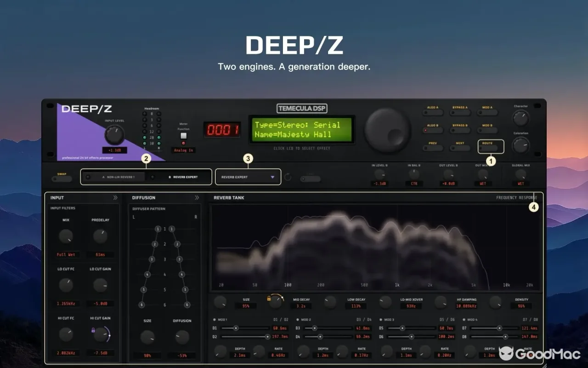Click the PREDELAY knob

tap(100, 236)
